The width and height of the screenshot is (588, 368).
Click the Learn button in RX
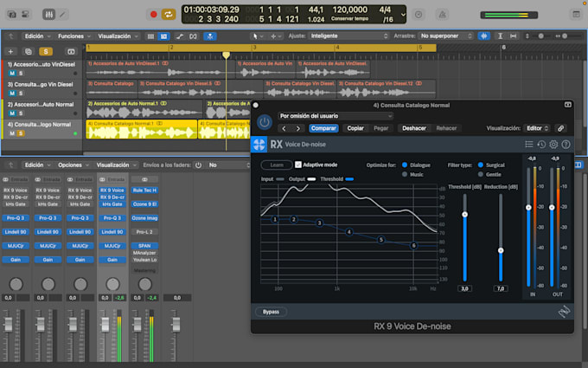click(277, 165)
